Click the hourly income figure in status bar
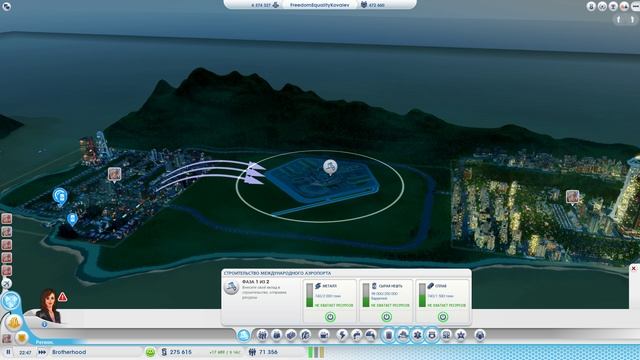Viewport: 640px width, 360px height. [224, 352]
